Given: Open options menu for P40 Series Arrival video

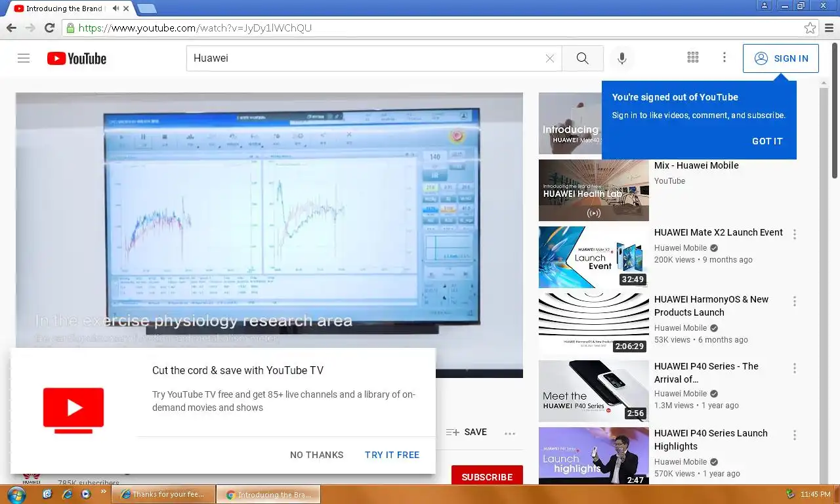Looking at the screenshot, I should click(795, 368).
